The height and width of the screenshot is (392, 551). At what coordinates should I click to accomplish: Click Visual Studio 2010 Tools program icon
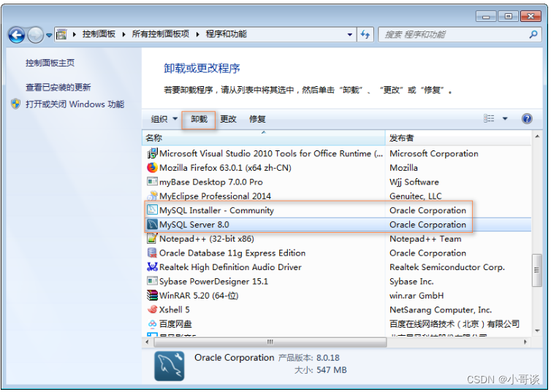point(152,153)
